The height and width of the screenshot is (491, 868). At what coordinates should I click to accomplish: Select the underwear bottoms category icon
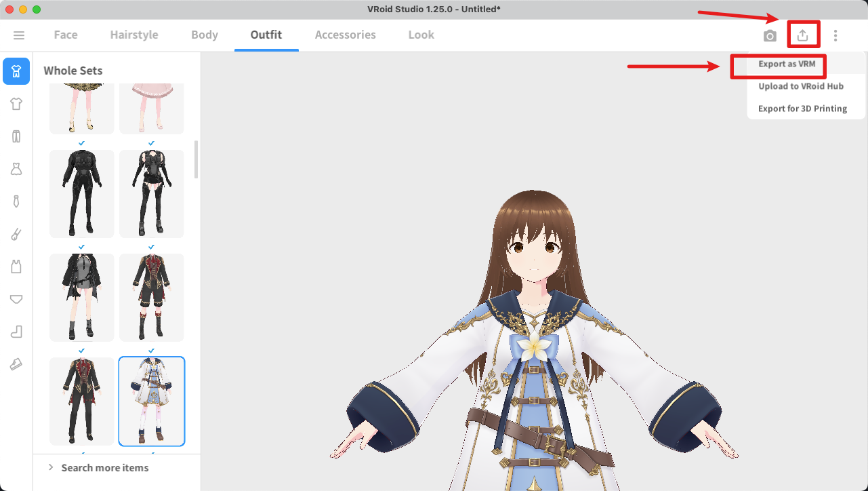[x=16, y=299]
